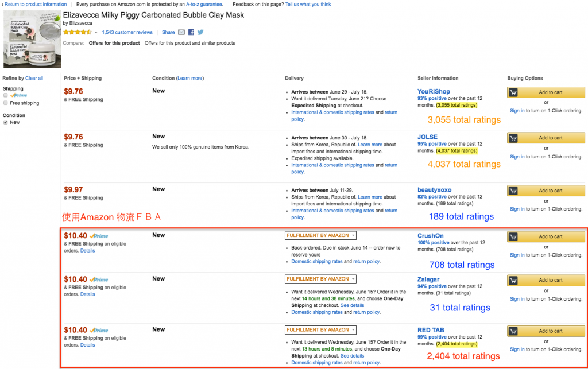
Task: Click the star rating icons
Action: 78,32
